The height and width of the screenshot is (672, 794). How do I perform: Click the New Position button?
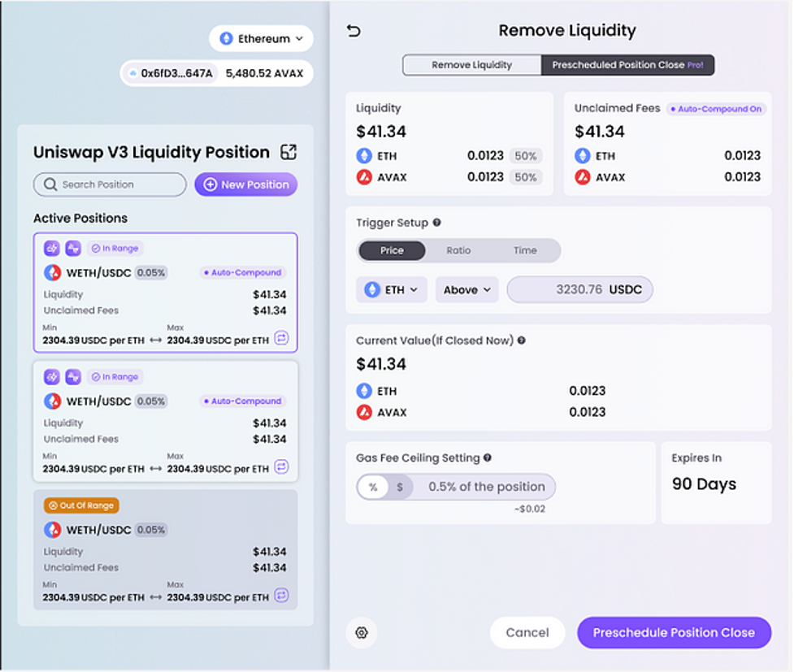(246, 184)
